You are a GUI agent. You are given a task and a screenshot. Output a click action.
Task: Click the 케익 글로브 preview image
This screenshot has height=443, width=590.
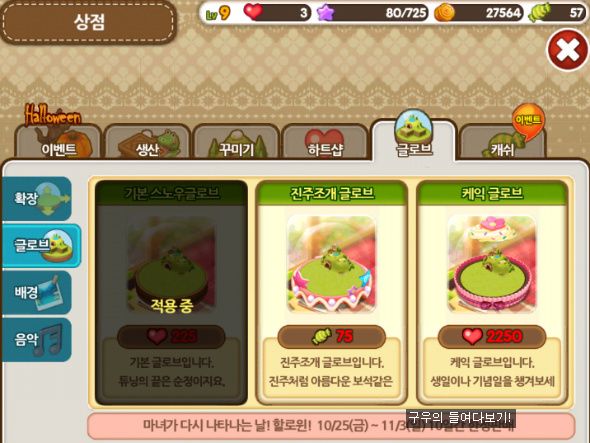492,264
